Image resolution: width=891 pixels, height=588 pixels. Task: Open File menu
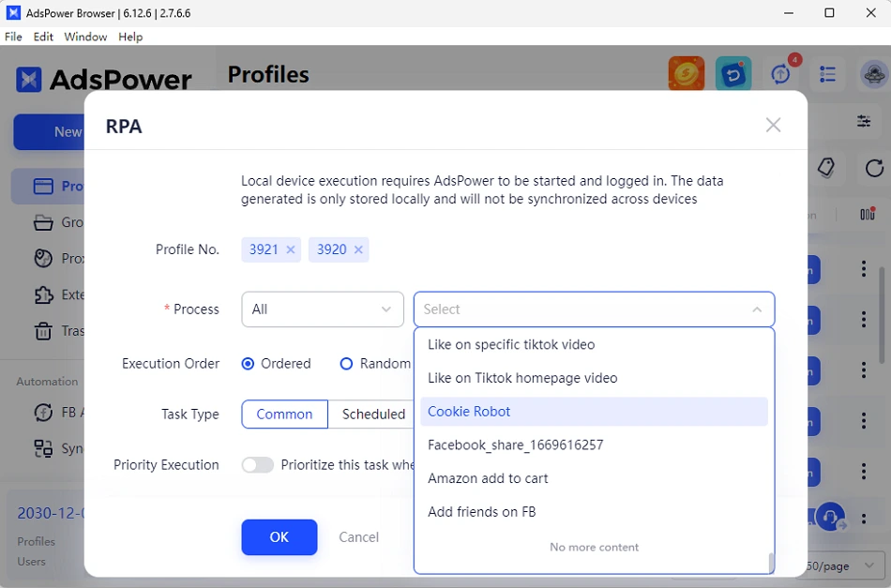pos(13,37)
